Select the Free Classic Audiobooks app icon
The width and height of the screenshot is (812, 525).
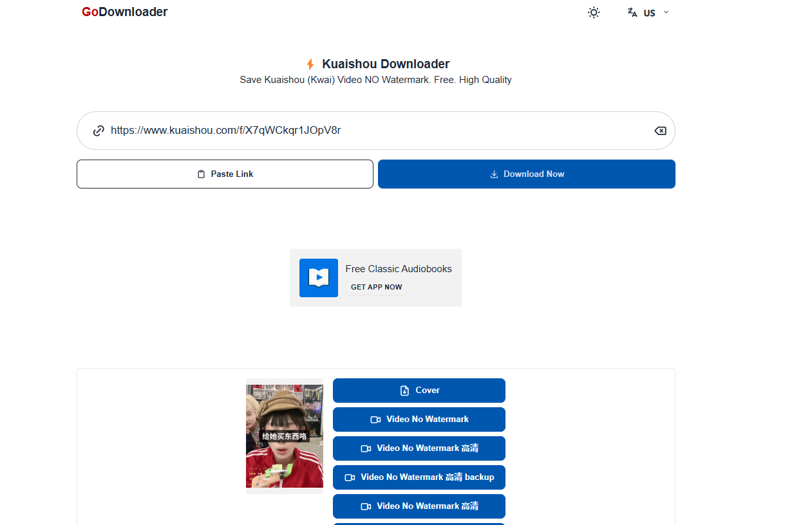tap(318, 278)
